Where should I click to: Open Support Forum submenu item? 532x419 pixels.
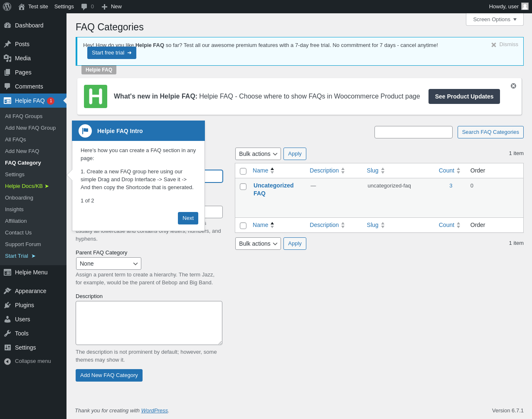[23, 244]
